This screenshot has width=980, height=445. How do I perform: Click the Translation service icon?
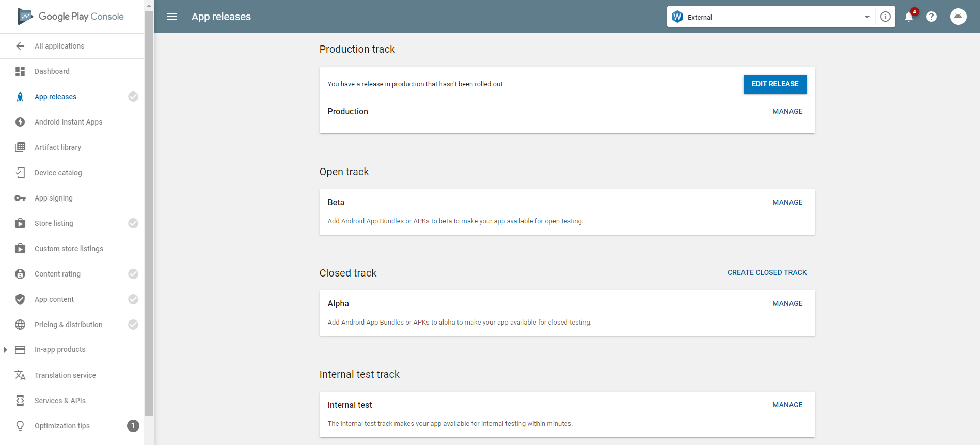(x=20, y=375)
